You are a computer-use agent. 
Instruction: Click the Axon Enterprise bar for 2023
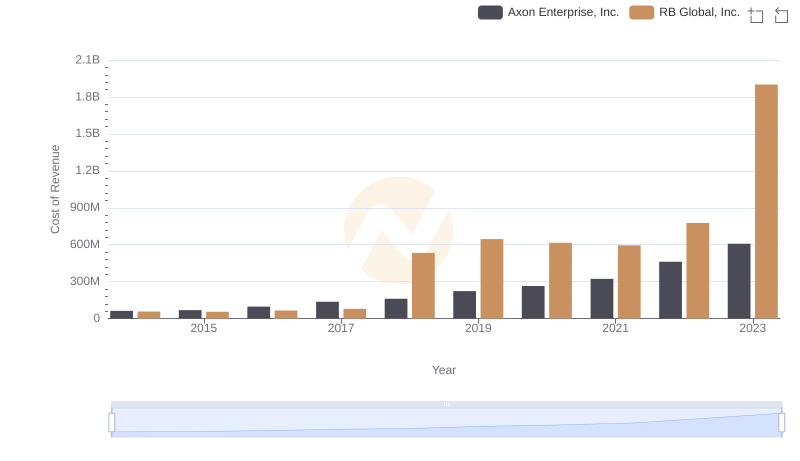(739, 281)
